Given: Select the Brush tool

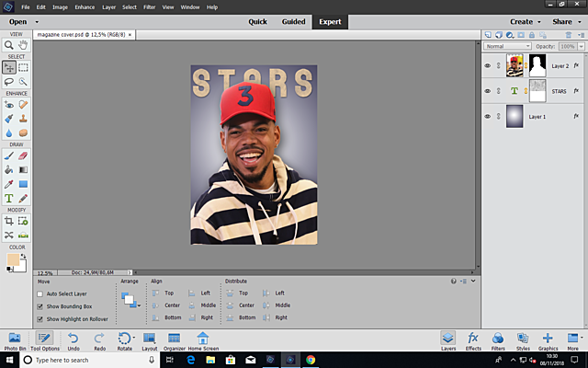Looking at the screenshot, I should (x=8, y=155).
